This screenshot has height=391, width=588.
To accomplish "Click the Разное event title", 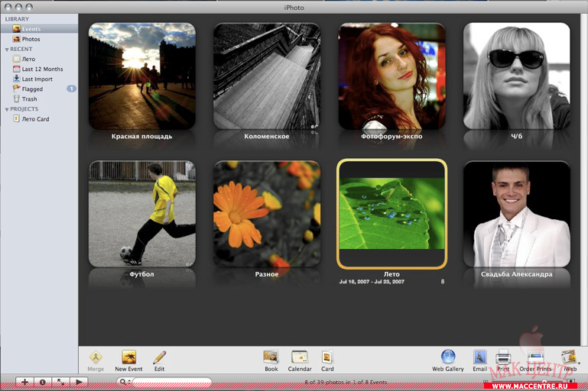I will tap(267, 274).
